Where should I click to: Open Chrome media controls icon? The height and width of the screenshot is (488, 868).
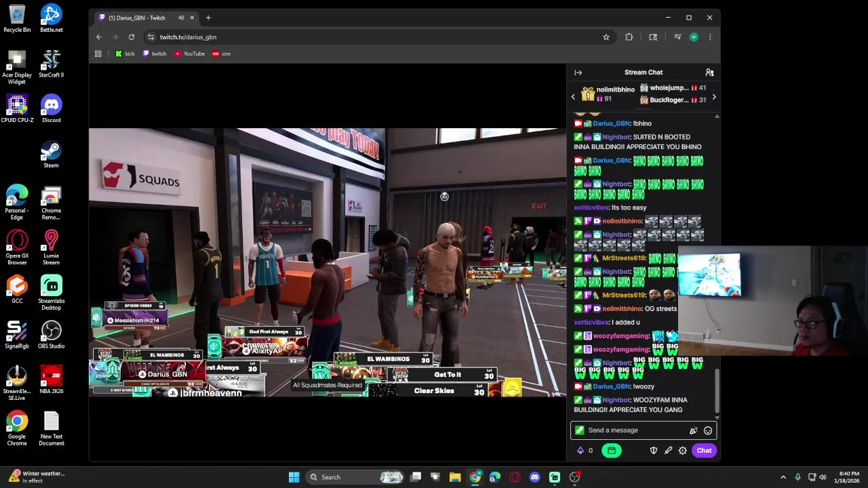click(677, 37)
